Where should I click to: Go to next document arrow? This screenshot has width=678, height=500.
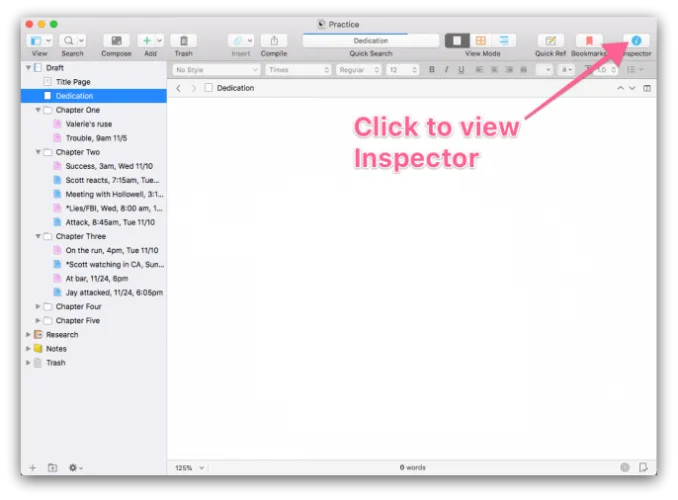point(632,88)
